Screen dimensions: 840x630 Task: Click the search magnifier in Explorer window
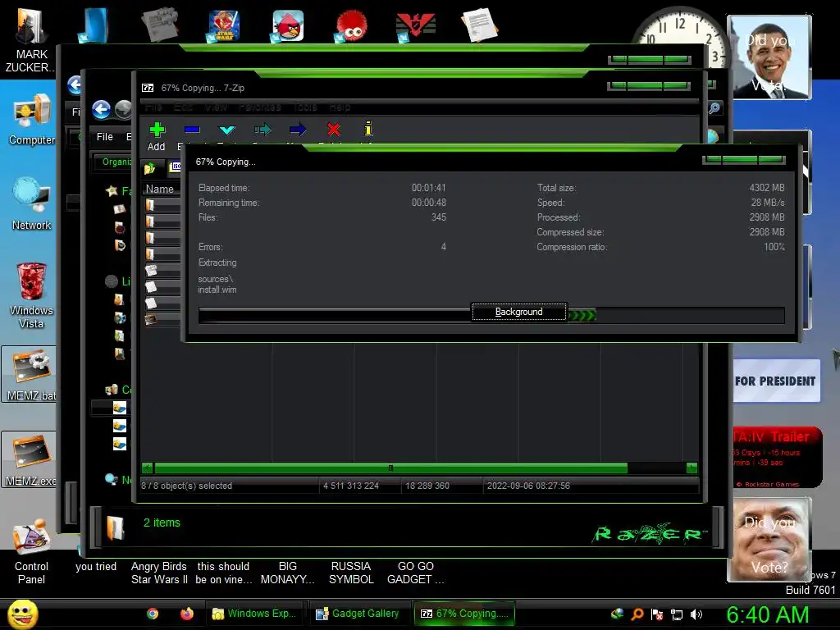(x=714, y=108)
